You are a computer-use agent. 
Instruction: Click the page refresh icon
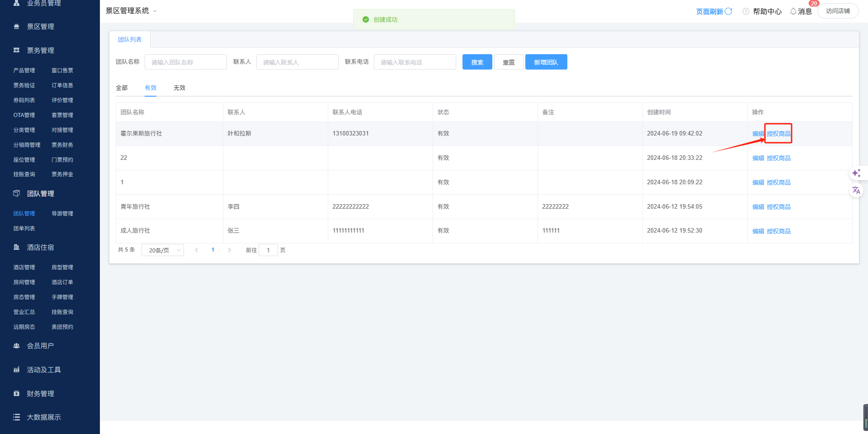point(728,11)
